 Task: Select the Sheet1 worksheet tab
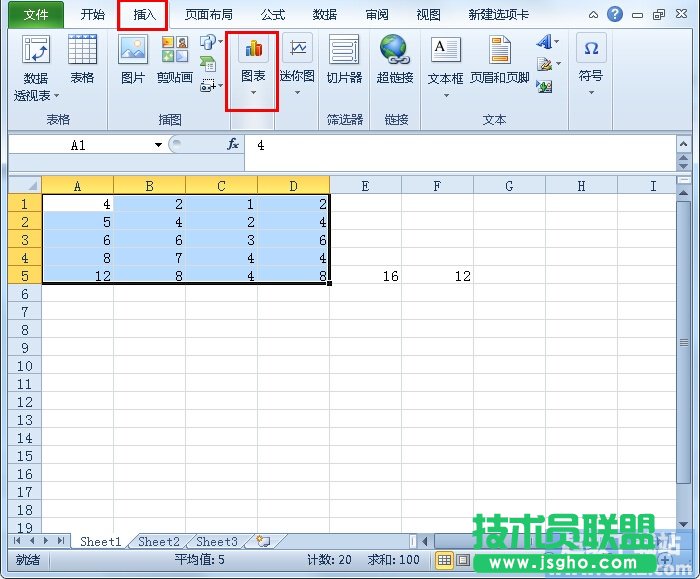pyautogui.click(x=100, y=542)
